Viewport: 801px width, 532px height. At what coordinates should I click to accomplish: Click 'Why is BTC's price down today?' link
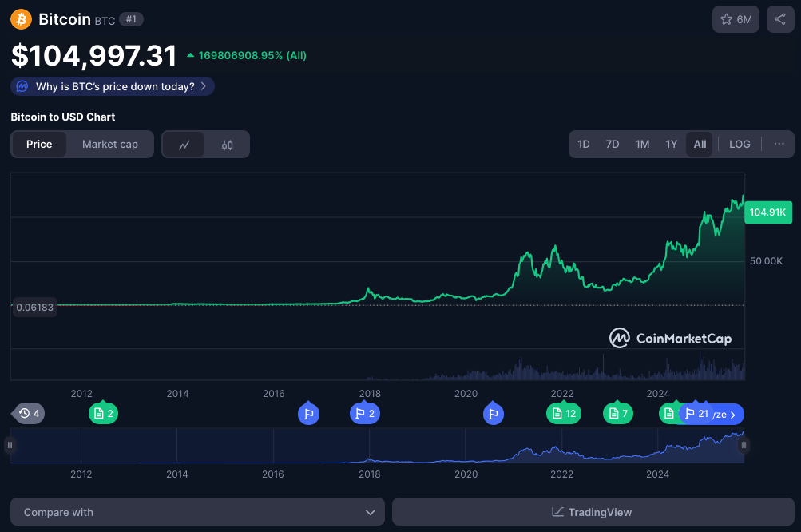coord(111,86)
